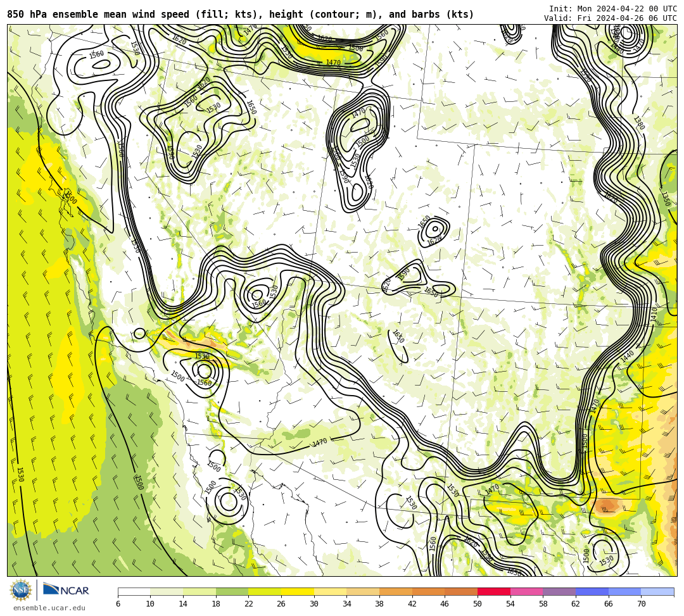The width and height of the screenshot is (684, 616).
Task: Pick the pale green 10–14 kts colorbar segment
Action: 167,591
